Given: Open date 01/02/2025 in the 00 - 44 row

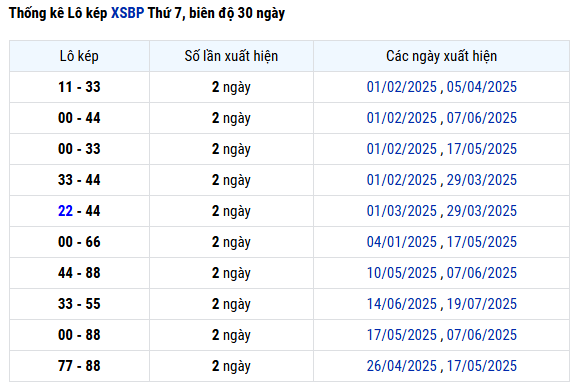Looking at the screenshot, I should click(x=402, y=118).
